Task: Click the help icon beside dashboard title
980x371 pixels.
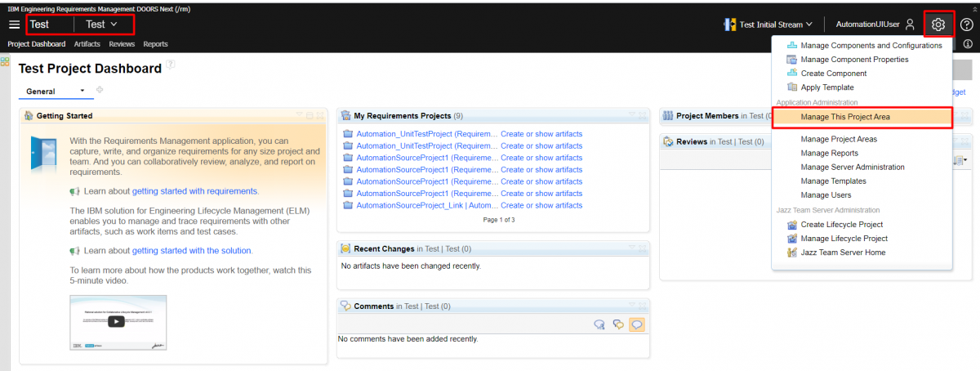Action: click(171, 65)
